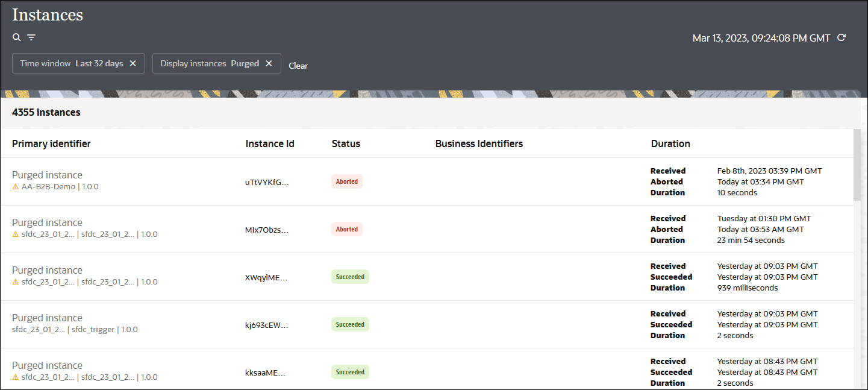The height and width of the screenshot is (390, 868).
Task: Select instance ID MIx7Obzs...
Action: coord(267,230)
